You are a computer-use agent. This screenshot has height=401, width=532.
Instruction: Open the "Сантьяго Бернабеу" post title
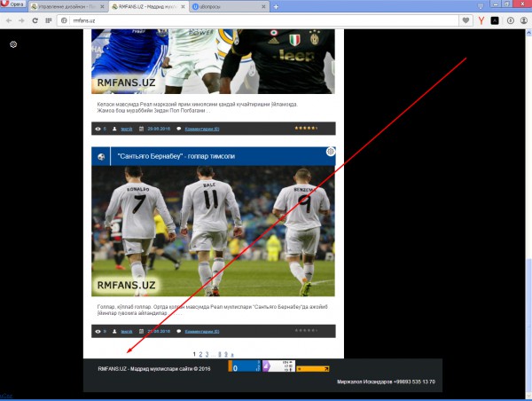[176, 156]
